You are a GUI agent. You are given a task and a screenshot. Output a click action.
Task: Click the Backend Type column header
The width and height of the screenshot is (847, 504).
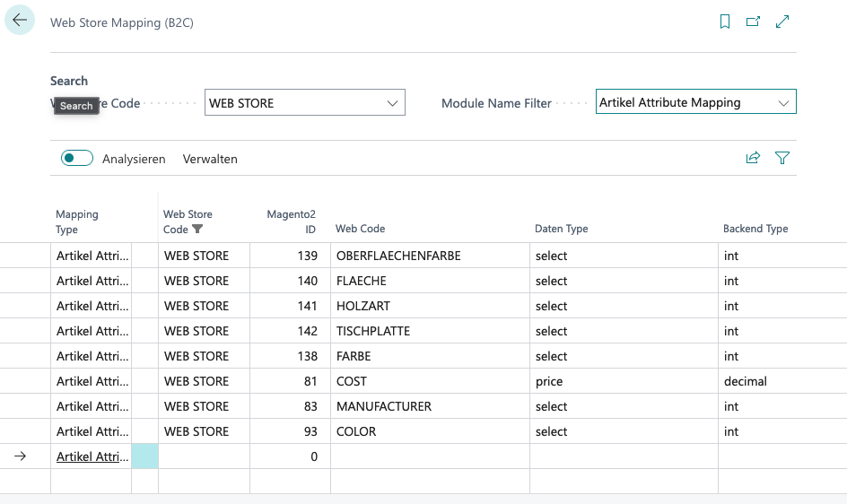[x=755, y=229]
